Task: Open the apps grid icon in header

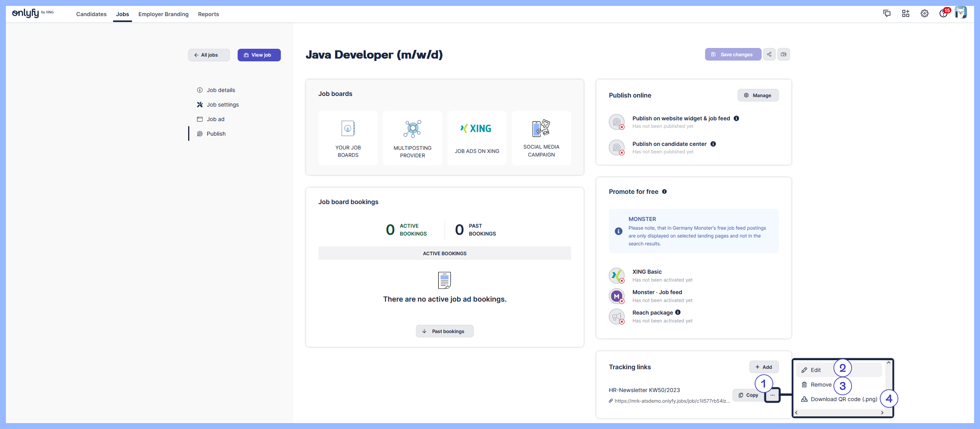Action: (905, 13)
